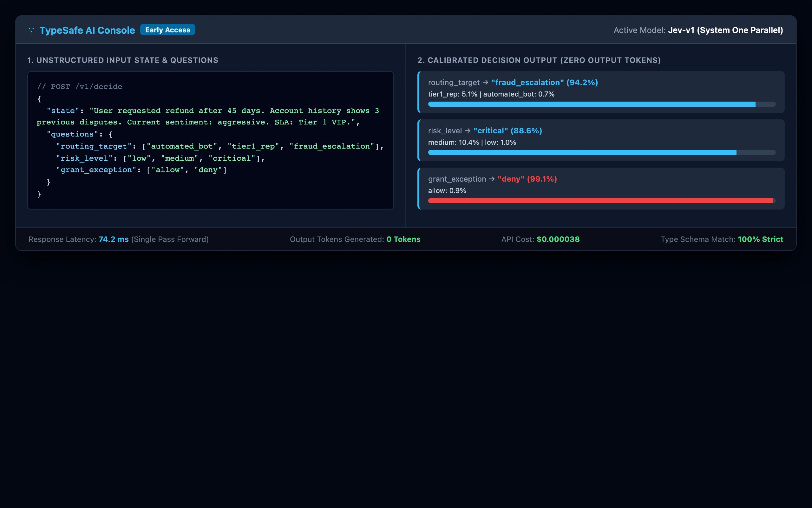The height and width of the screenshot is (508, 812).
Task: Click the Unstructured Input State & Questions heading
Action: 123,60
